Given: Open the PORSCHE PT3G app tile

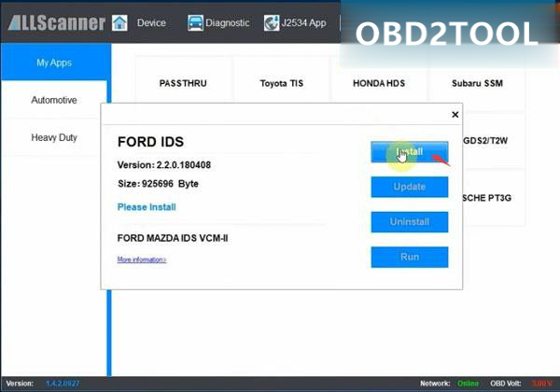Looking at the screenshot, I should tap(494, 198).
